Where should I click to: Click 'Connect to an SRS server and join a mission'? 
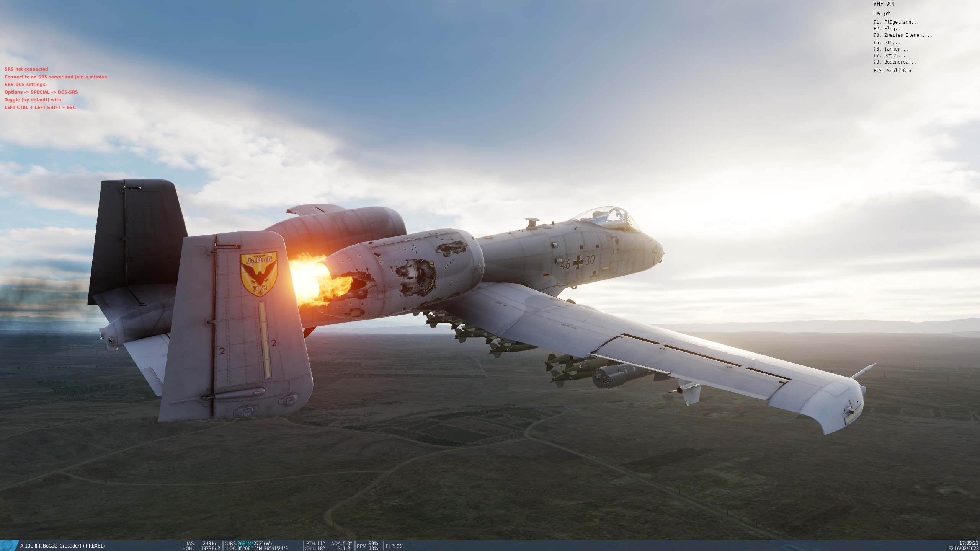click(x=56, y=77)
